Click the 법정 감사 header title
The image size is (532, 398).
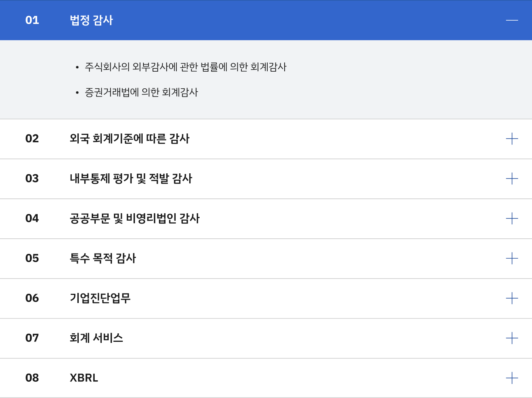point(91,20)
